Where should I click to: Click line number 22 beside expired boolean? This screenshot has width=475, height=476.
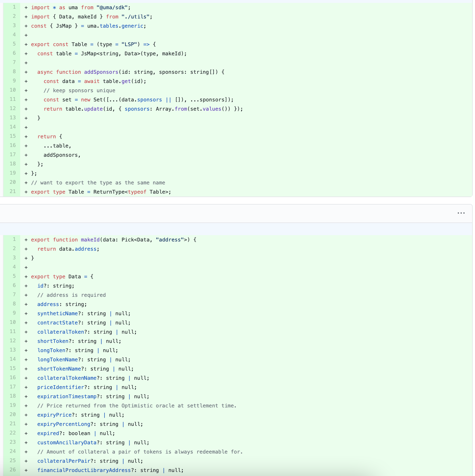click(x=13, y=433)
